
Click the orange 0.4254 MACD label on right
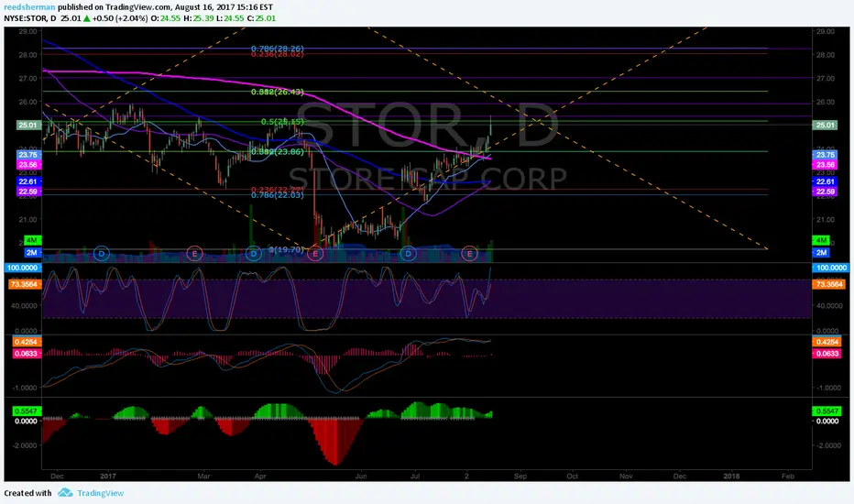[827, 342]
